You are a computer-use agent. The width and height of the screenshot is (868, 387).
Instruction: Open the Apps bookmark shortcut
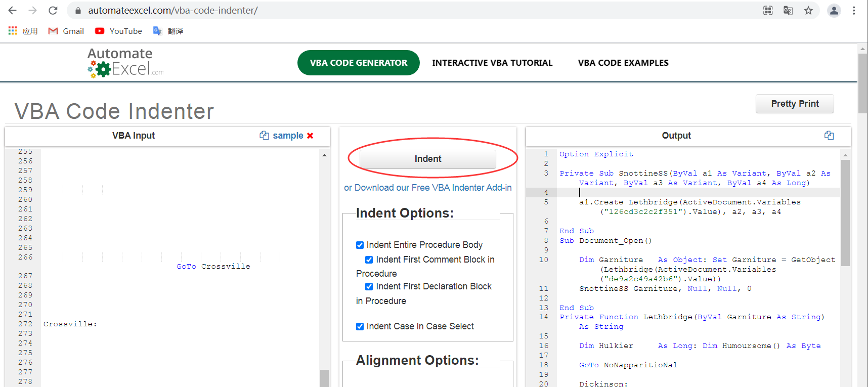23,31
